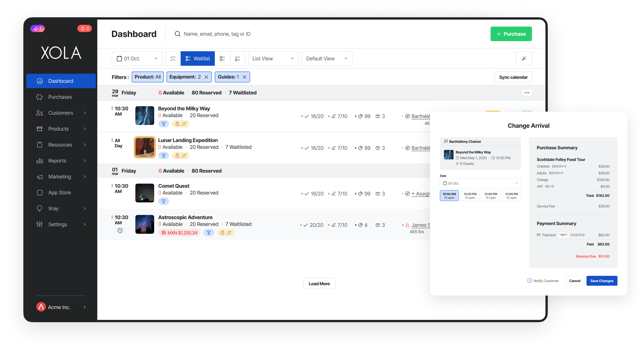The width and height of the screenshot is (644, 351).
Task: Open the List View dropdown
Action: [273, 58]
